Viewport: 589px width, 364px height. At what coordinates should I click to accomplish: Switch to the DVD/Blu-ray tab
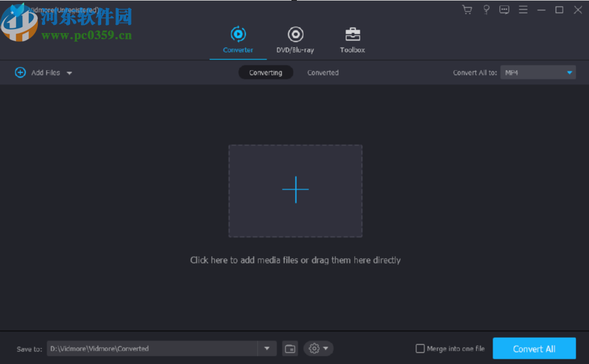[x=296, y=40]
